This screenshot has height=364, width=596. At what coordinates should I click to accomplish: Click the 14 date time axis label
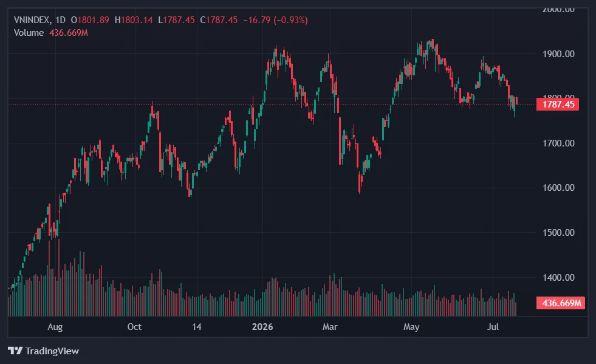click(196, 327)
